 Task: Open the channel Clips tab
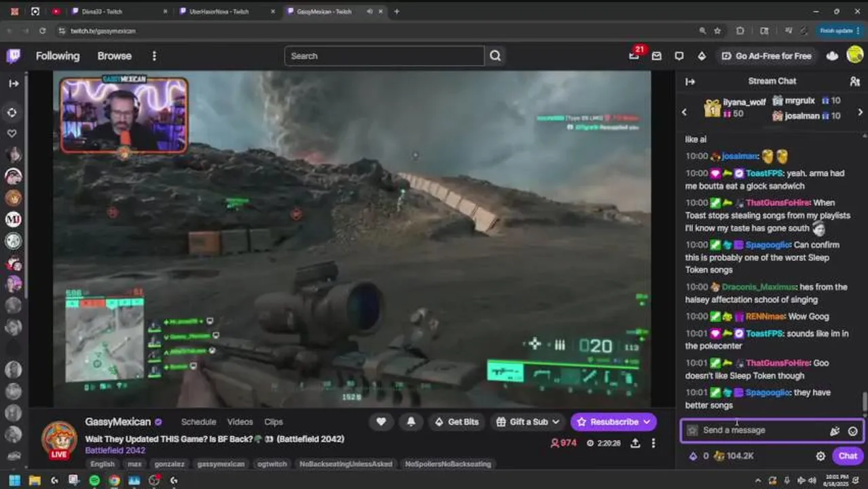274,422
